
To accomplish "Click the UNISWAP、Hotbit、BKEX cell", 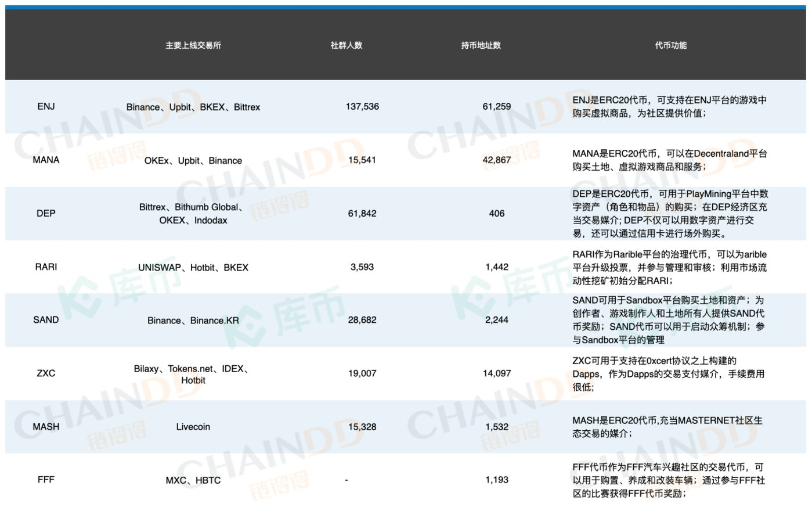I will pos(193,267).
